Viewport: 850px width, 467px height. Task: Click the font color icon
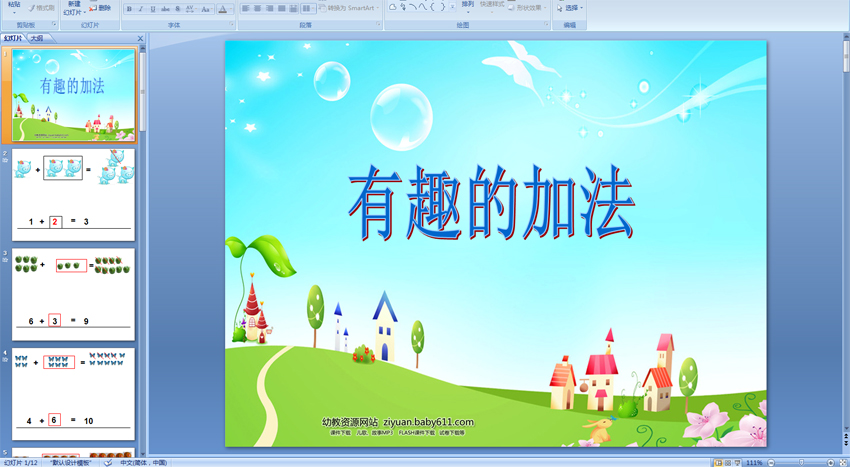224,9
